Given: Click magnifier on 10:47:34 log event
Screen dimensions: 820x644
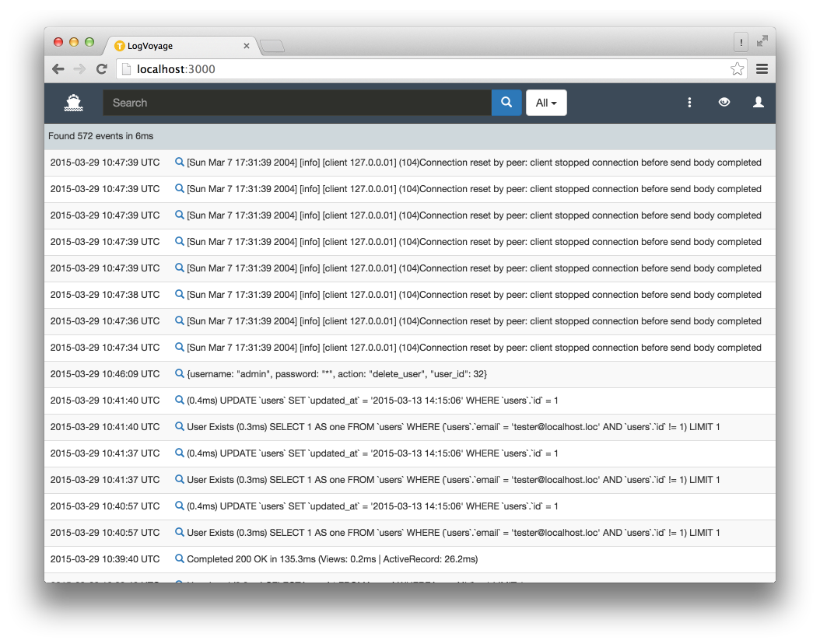Looking at the screenshot, I should coord(180,348).
